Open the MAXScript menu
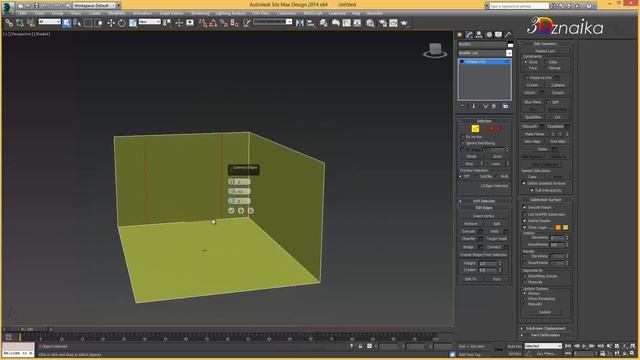This screenshot has width=640, height=360. click(313, 13)
